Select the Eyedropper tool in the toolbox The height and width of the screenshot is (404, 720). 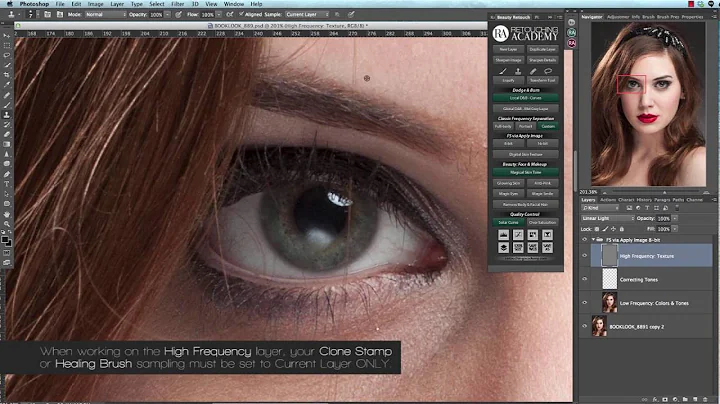coord(7,85)
